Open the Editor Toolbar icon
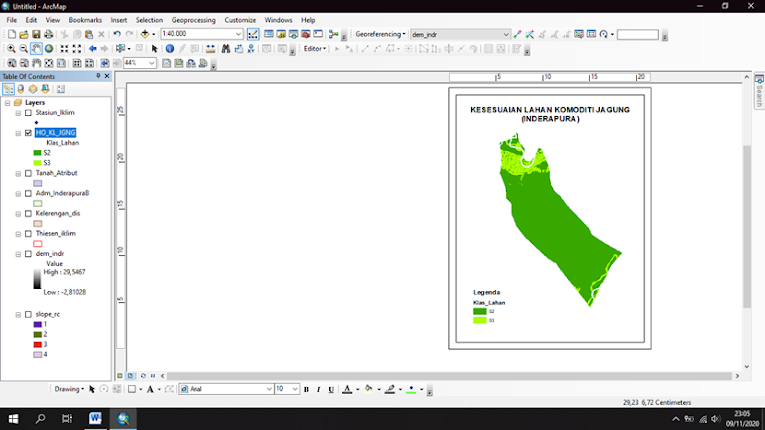Image resolution: width=765 pixels, height=430 pixels. click(x=253, y=34)
